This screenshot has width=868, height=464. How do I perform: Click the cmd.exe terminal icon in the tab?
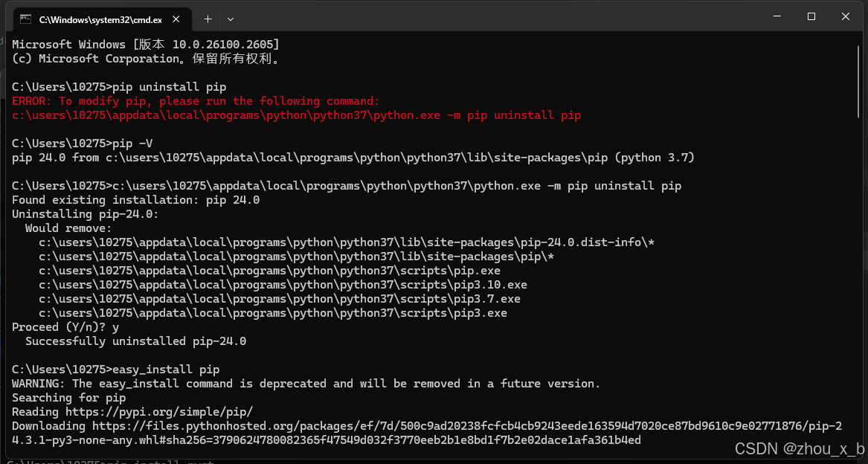(x=25, y=19)
